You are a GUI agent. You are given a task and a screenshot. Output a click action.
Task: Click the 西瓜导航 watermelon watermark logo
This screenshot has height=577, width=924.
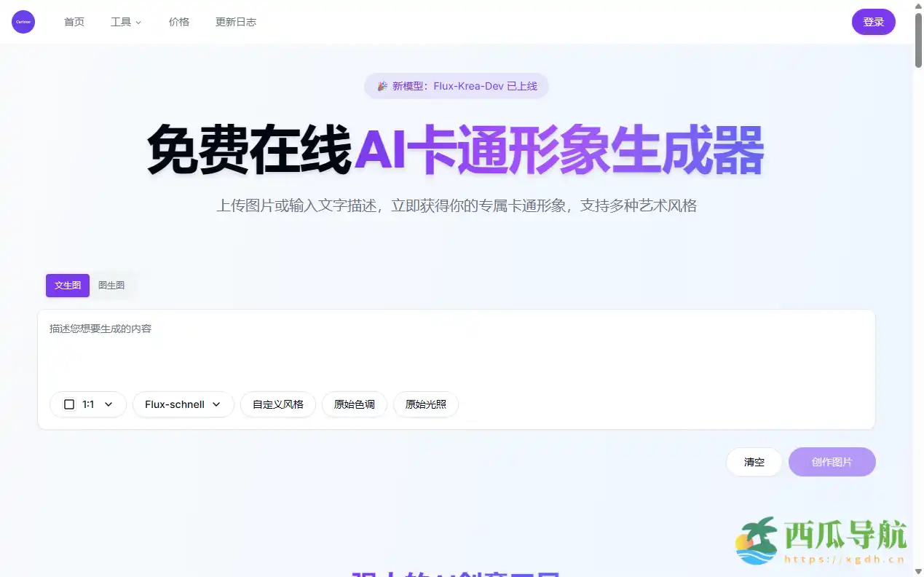pos(757,541)
